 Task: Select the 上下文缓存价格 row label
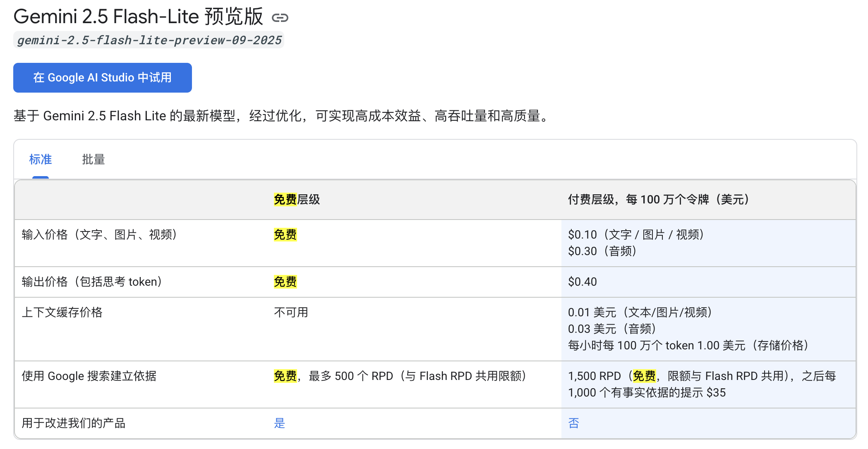coord(62,313)
